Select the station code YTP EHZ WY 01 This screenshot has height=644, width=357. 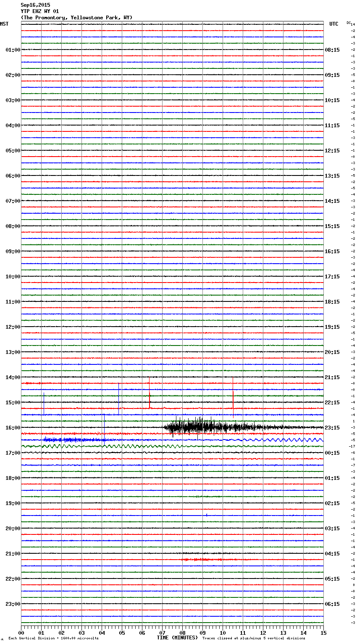[40, 11]
